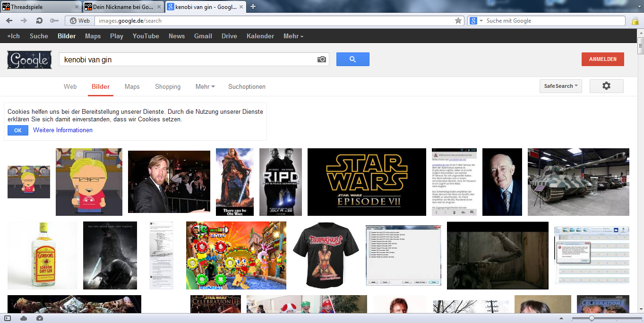Open the password wand key icon
Screen dimensions: 644x323
tap(54, 21)
